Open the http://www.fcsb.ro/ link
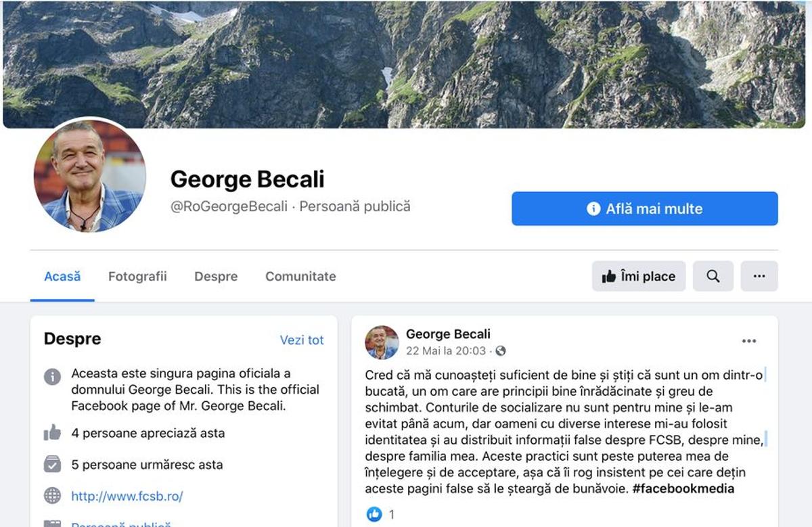 pyautogui.click(x=127, y=496)
